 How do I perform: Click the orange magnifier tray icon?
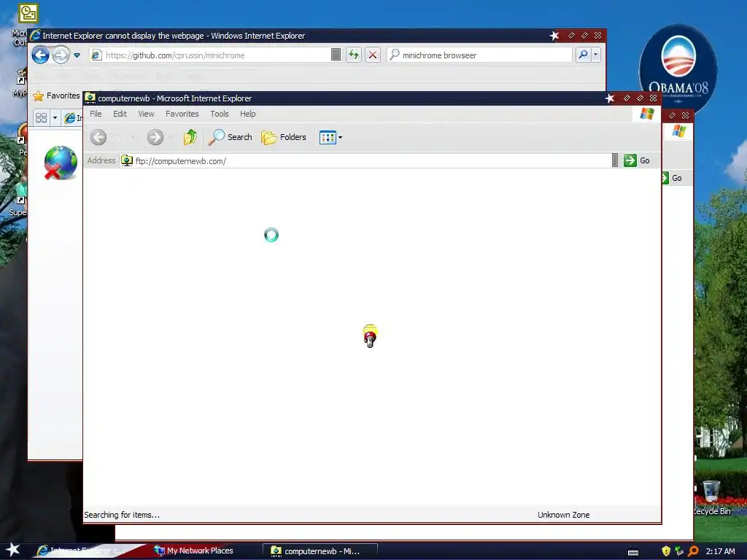click(x=693, y=551)
